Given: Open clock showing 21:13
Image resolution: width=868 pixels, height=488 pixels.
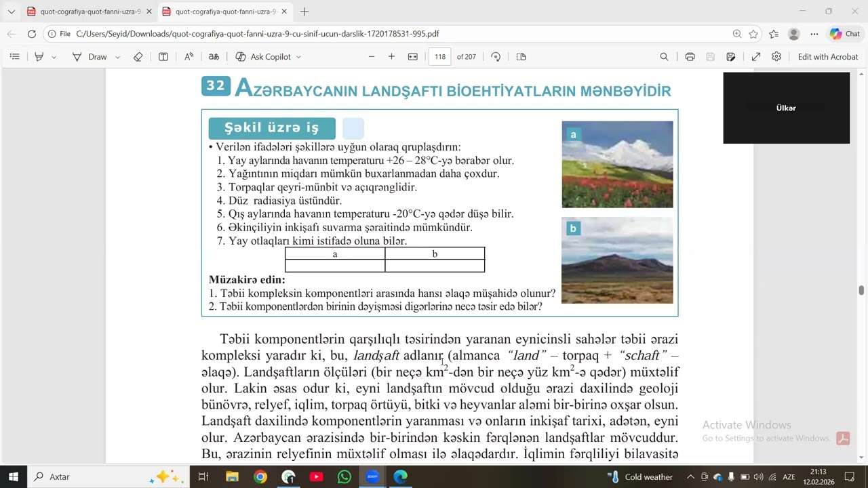Looking at the screenshot, I should tap(818, 476).
